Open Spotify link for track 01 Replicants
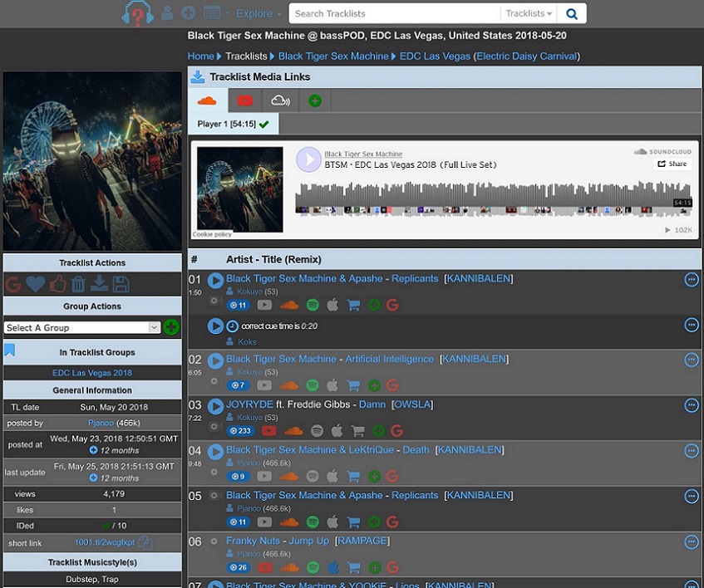704x588 pixels. pos(313,306)
